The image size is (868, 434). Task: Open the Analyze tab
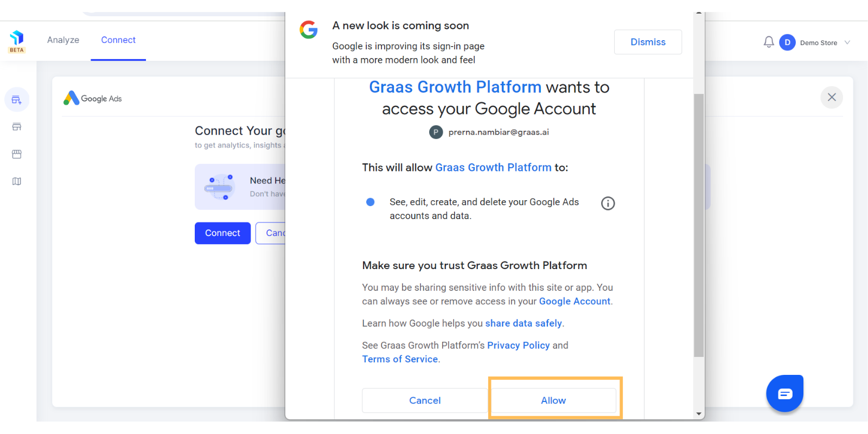coord(63,40)
